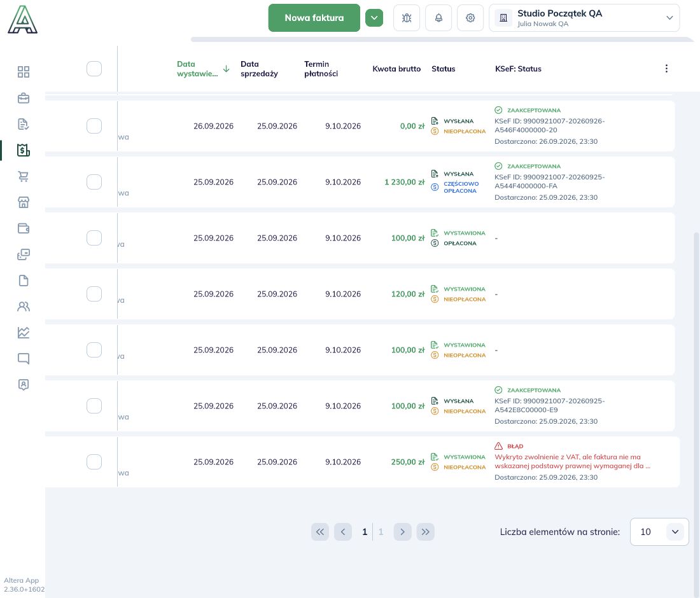Open the items per page dropdown showing 10
The image size is (700, 598).
coord(659,531)
